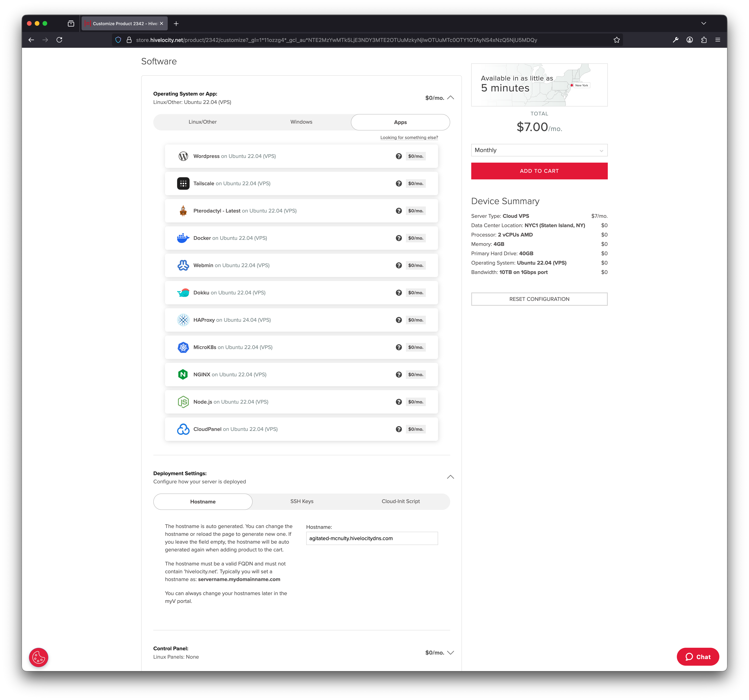Select Pterodactyl - Latest on Ubuntu option

(301, 211)
